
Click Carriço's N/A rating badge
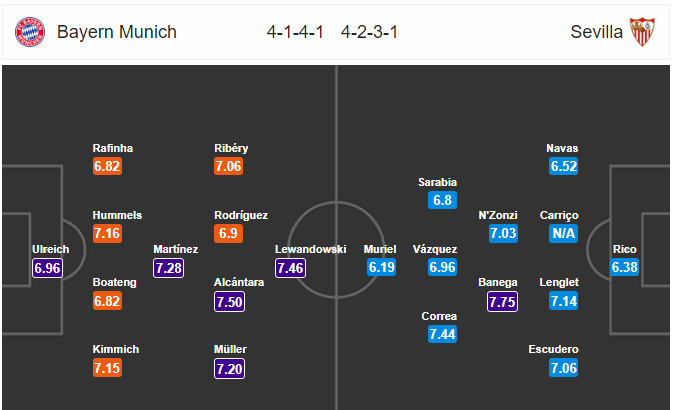[x=563, y=234]
